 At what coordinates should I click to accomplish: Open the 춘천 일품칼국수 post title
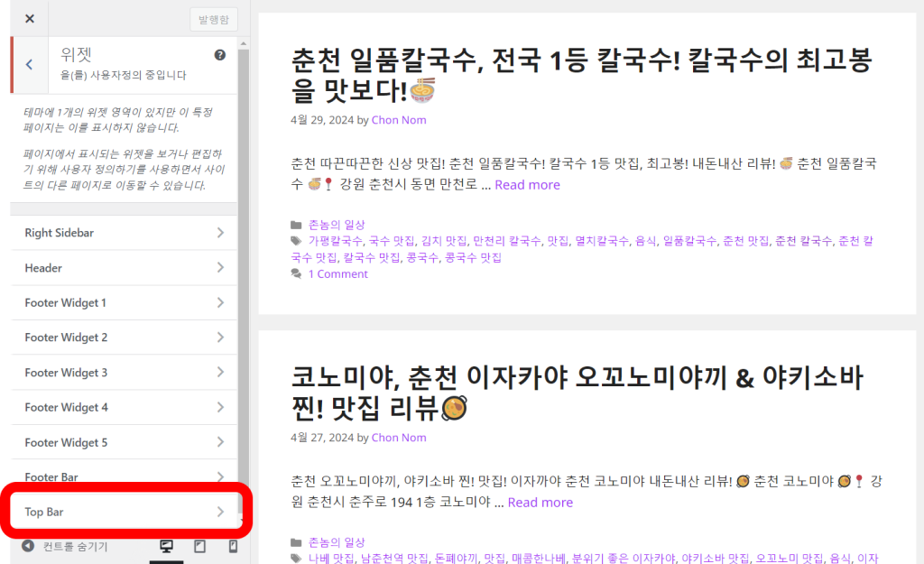(581, 74)
